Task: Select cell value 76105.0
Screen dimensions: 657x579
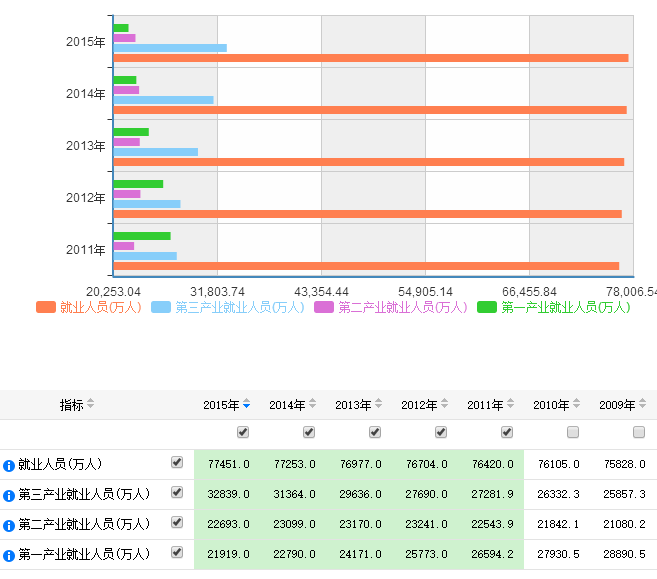Action: click(559, 464)
